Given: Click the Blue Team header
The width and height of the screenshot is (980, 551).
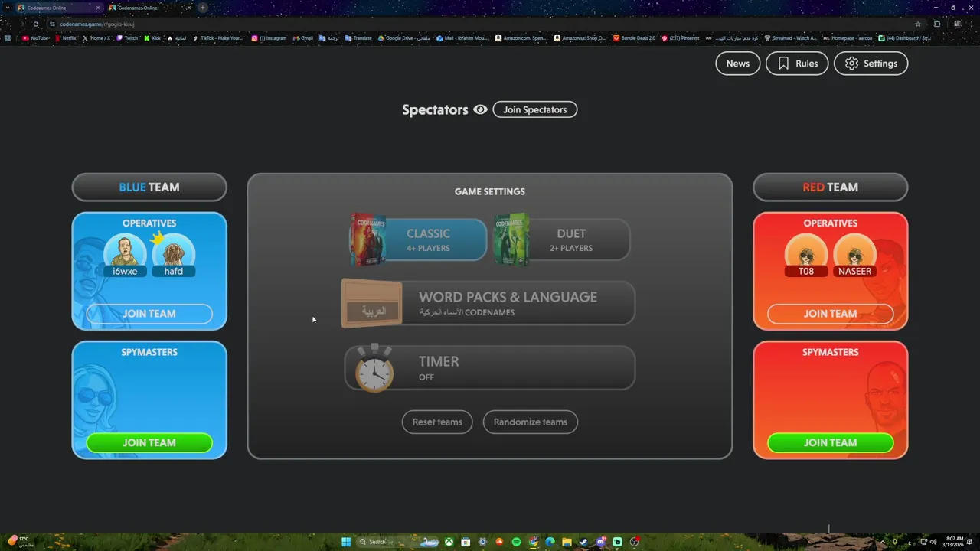Looking at the screenshot, I should tap(149, 187).
